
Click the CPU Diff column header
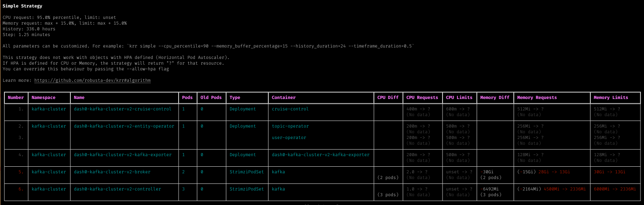(x=388, y=98)
